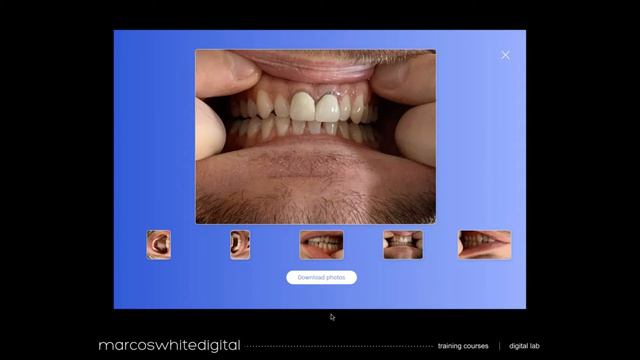Click the Download photos button
Image resolution: width=640 pixels, height=360 pixels.
[x=321, y=278]
